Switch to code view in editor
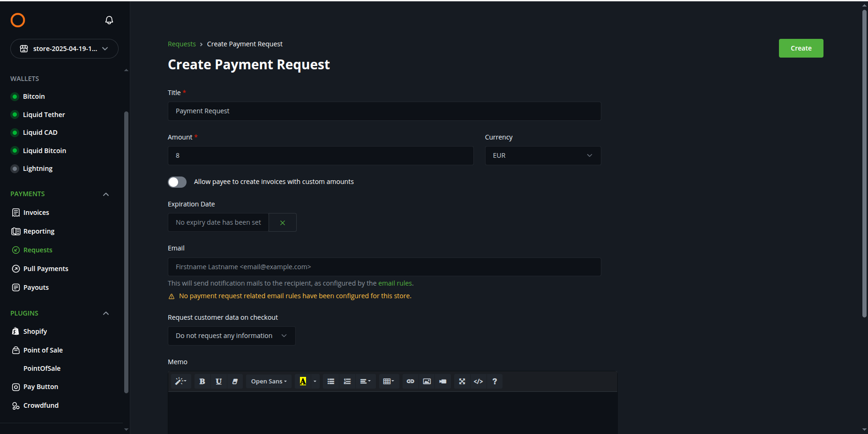Screen dimensions: 868x434 tap(478, 382)
